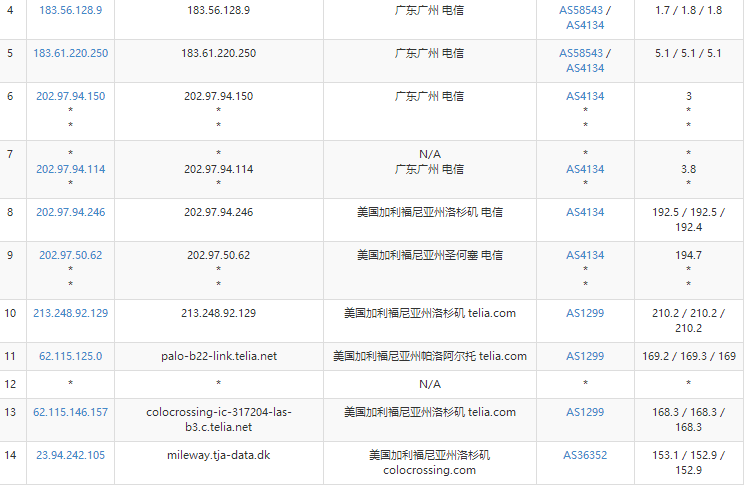Select hostname colocrossing-ic-317204-las-b3.c.telia.net
Image resolution: width=746 pixels, height=486 pixels.
click(x=219, y=419)
